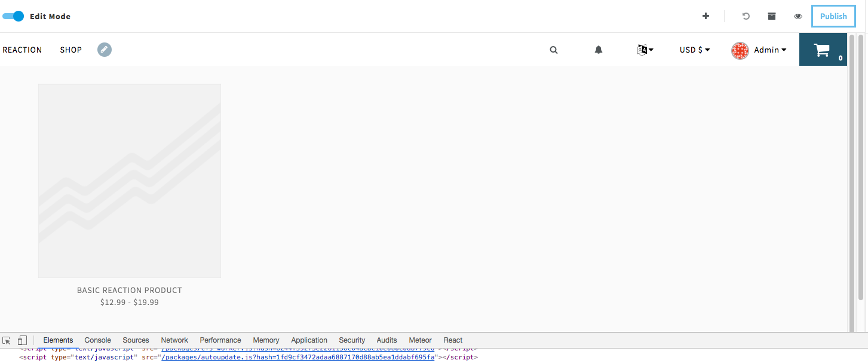Open the Admin account dropdown
The width and height of the screenshot is (868, 363).
pyautogui.click(x=770, y=50)
